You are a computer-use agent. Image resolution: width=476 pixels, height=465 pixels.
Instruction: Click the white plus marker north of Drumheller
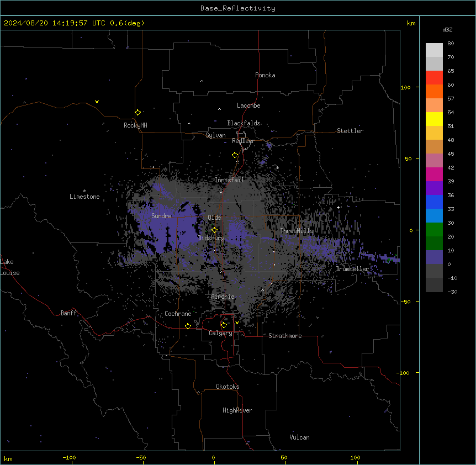click(338, 207)
